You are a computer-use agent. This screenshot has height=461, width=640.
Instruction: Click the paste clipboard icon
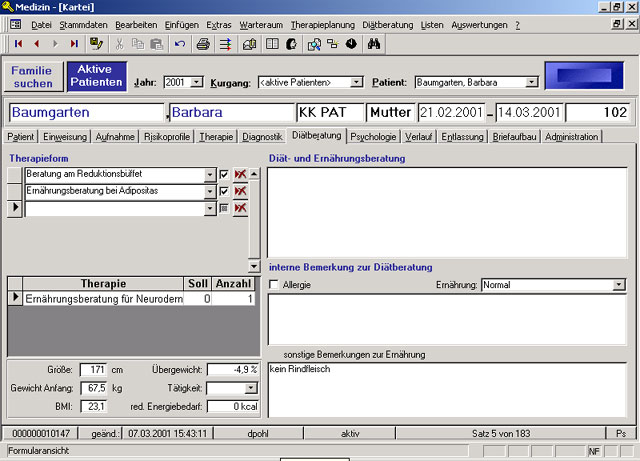pos(157,44)
